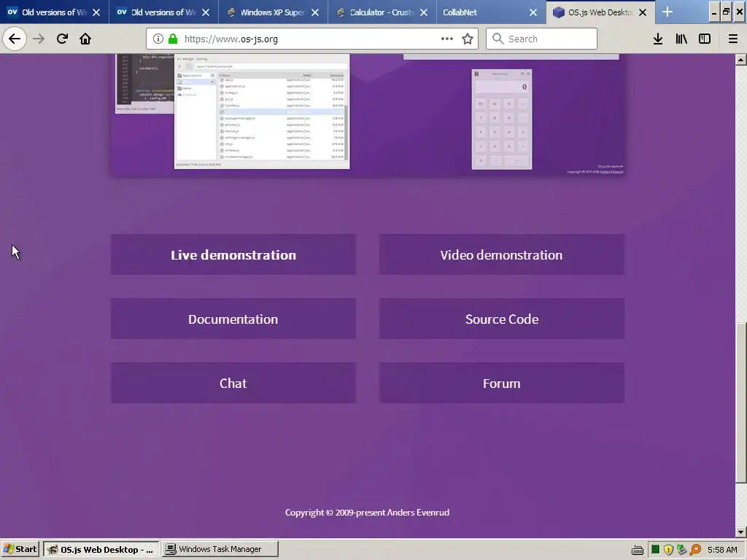747x560 pixels.
Task: Open the Chat link
Action: click(x=233, y=383)
